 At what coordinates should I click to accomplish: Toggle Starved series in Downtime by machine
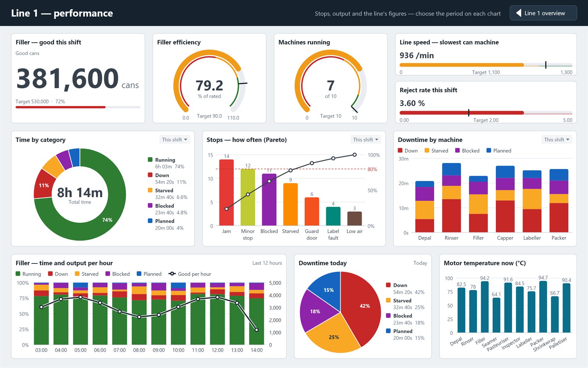(436, 151)
